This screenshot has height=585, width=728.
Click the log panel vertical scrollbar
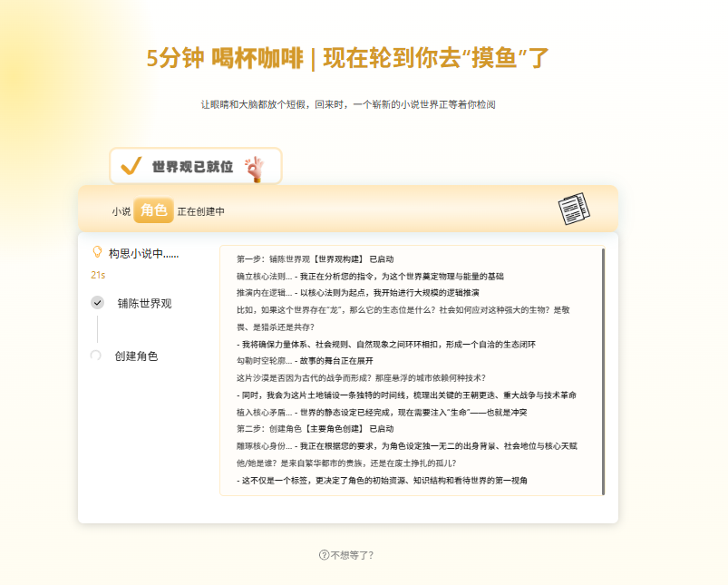(603, 371)
